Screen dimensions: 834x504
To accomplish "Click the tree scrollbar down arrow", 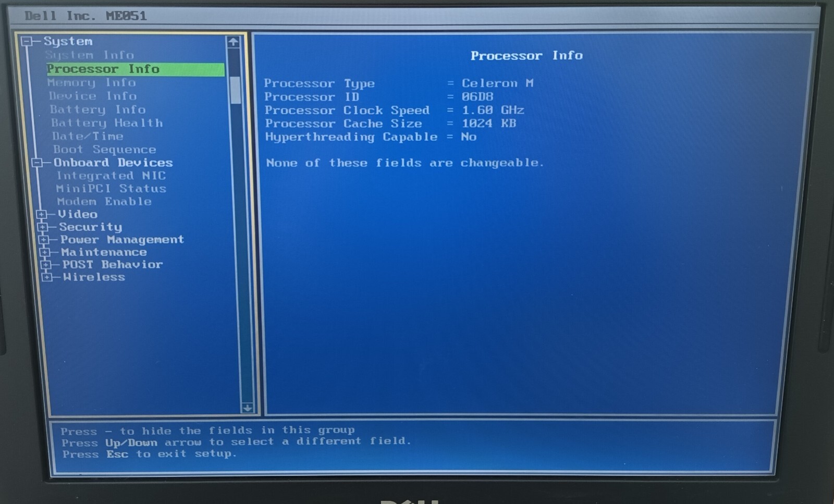I will (248, 408).
